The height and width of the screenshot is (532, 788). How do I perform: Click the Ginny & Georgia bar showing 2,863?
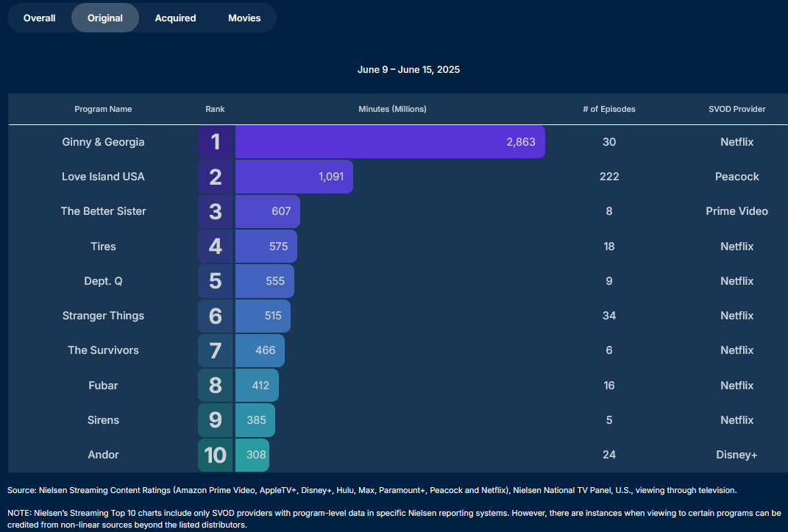(x=390, y=142)
